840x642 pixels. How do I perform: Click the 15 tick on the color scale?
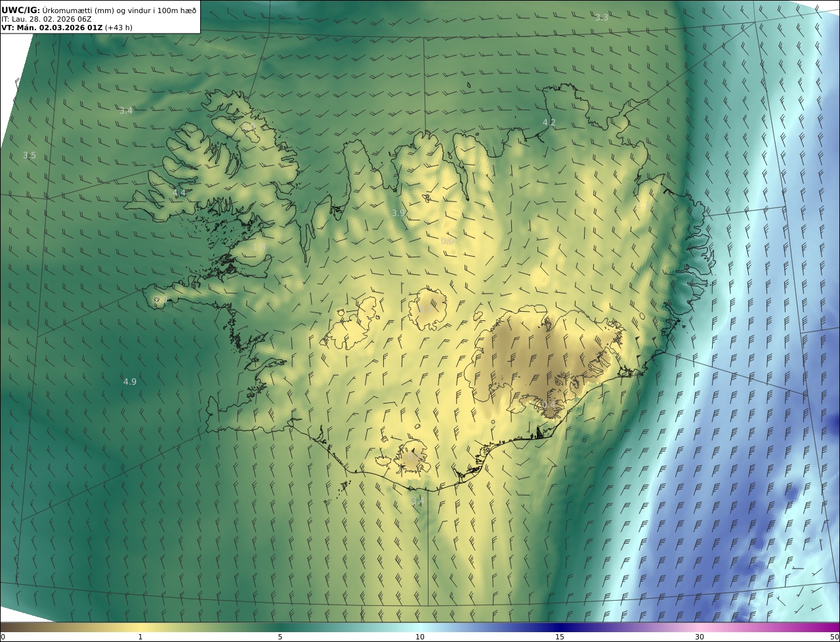[560, 637]
